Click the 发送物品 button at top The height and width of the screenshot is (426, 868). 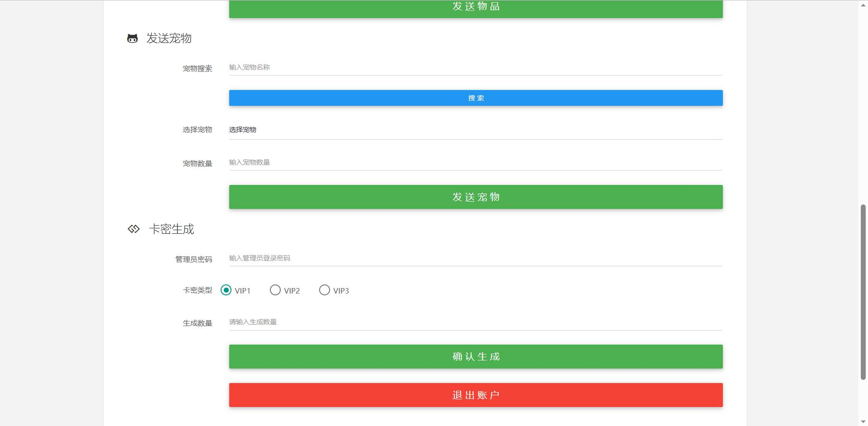pyautogui.click(x=476, y=9)
